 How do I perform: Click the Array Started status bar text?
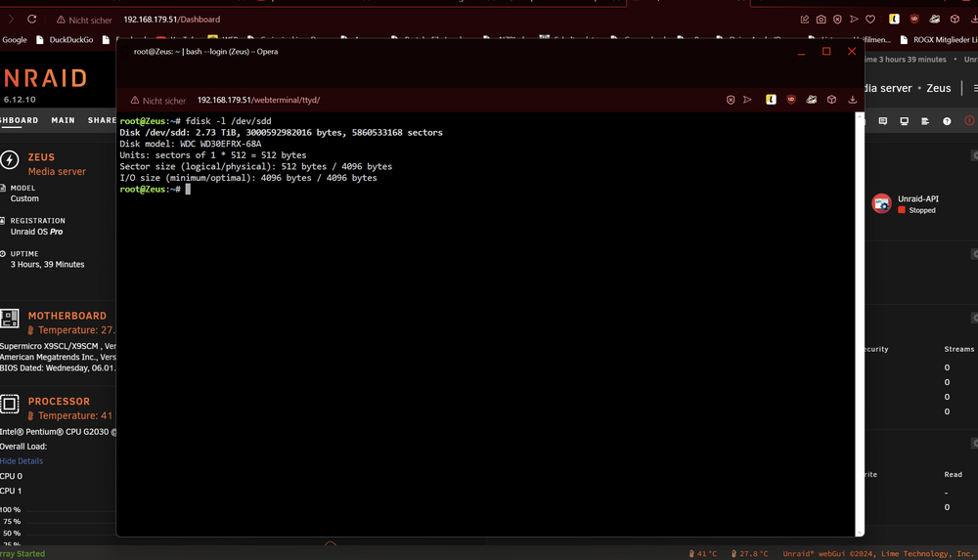[x=22, y=554]
